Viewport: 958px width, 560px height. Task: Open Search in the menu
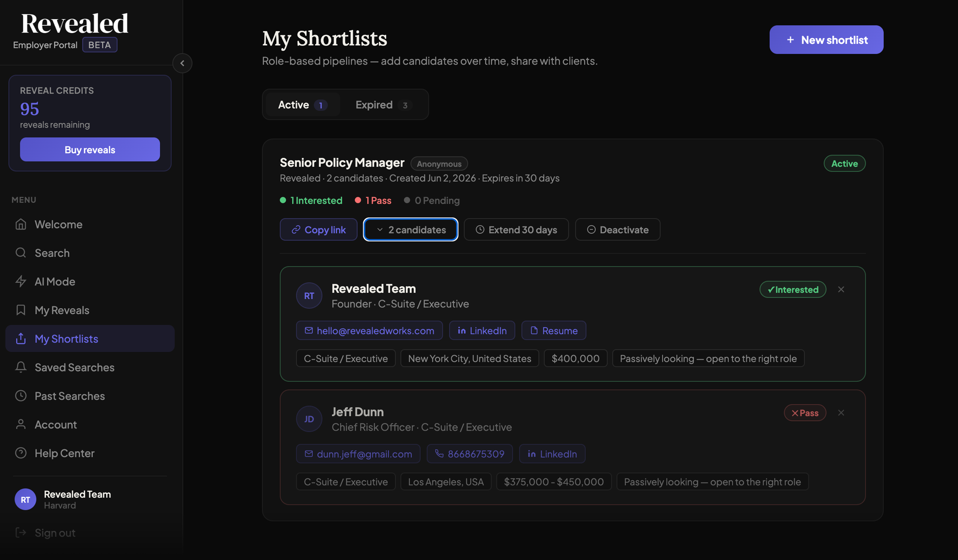point(90,253)
